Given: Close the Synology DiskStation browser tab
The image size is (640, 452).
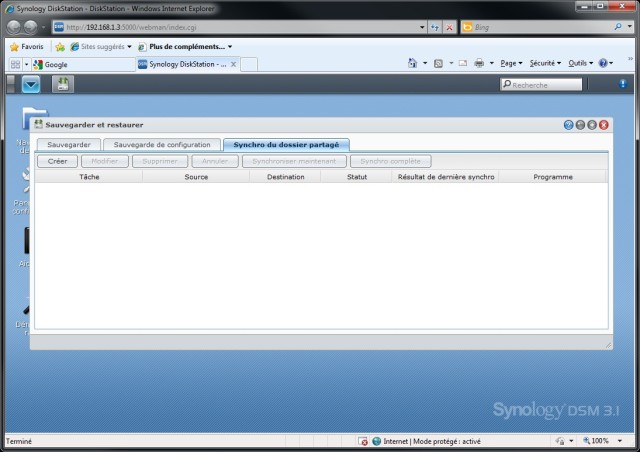Looking at the screenshot, I should pos(233,64).
